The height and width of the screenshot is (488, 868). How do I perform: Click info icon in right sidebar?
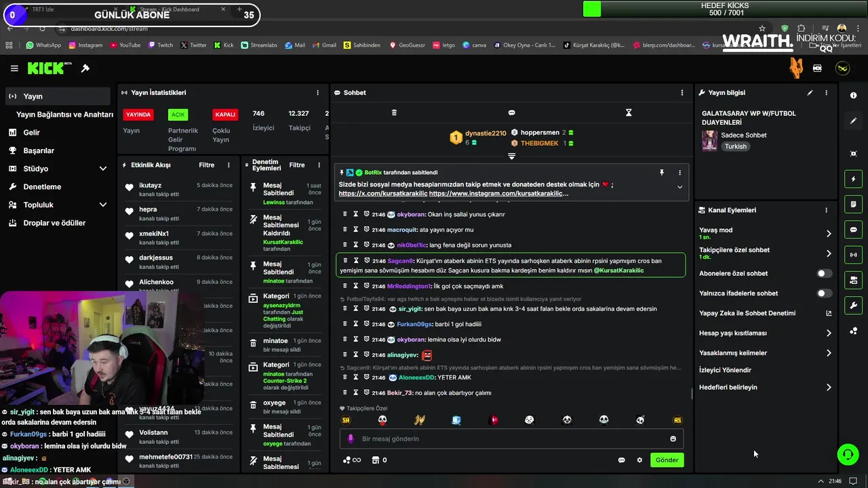click(853, 96)
